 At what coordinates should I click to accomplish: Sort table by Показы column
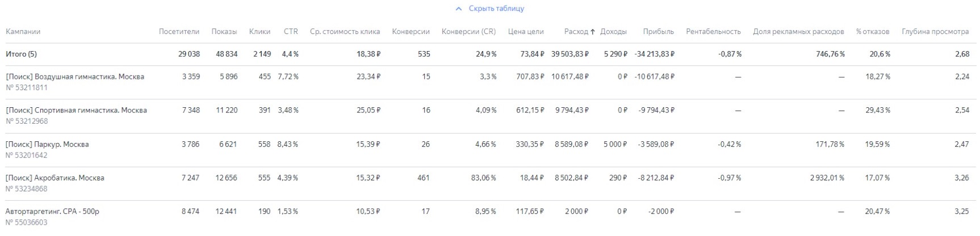(x=224, y=32)
